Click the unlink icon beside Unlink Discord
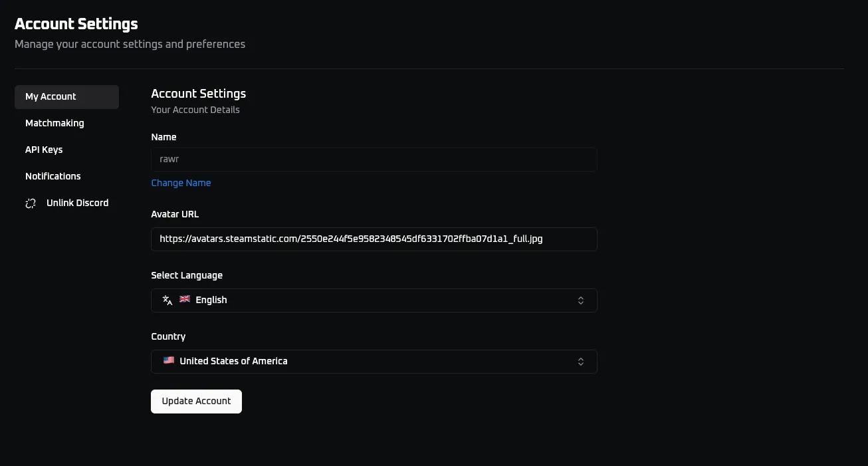Screen dimensions: 868x466 pos(31,203)
